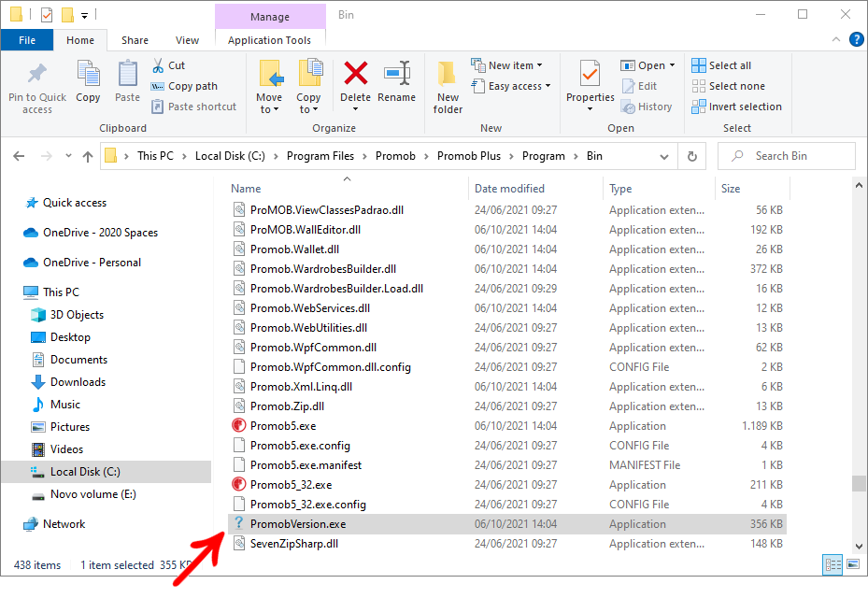868x598 pixels.
Task: Click the Copy ribbon icon
Action: (88, 74)
